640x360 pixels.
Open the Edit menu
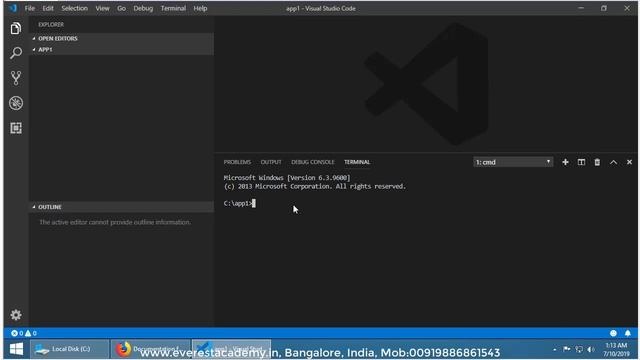[x=48, y=8]
